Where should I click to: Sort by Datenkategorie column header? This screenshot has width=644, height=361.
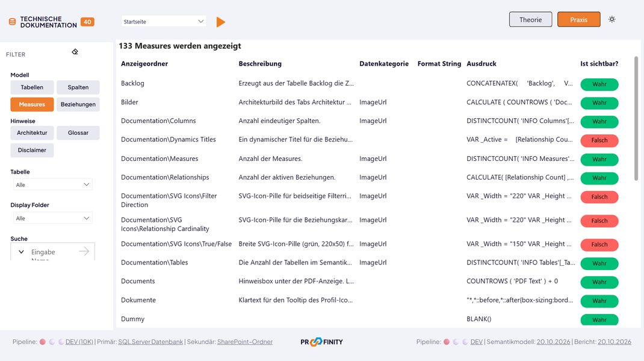[384, 64]
